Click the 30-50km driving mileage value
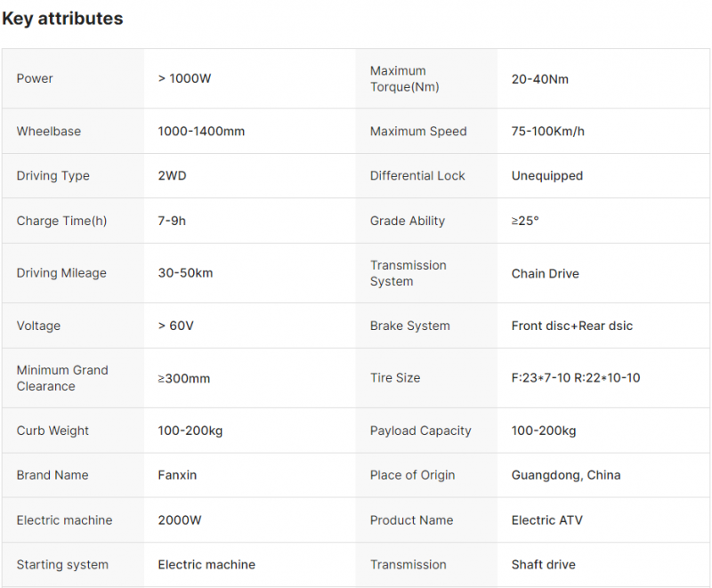Screen dimensions: 712x588 tap(185, 273)
